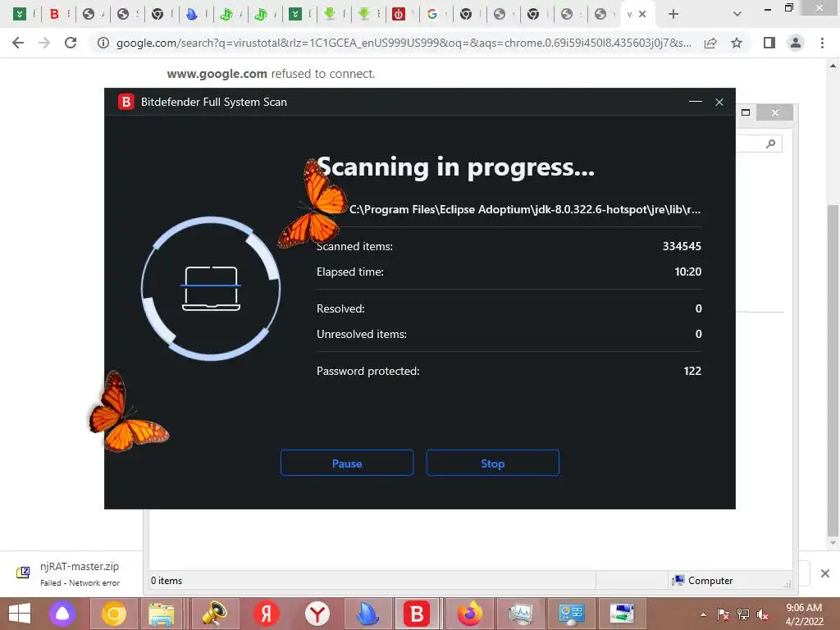
Task: Open the blue shark-fin taskbar app
Action: point(368,614)
